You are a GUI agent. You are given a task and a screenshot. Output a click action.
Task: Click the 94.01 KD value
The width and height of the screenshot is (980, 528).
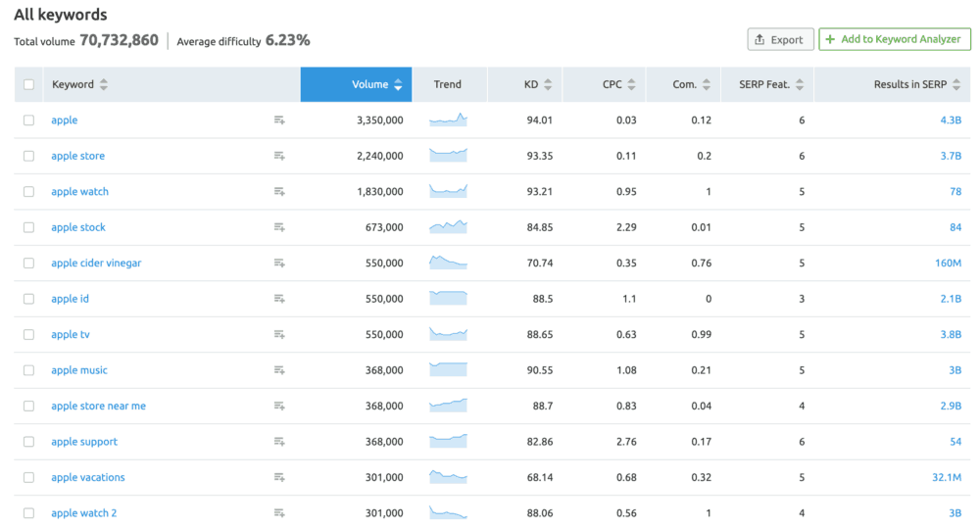(x=539, y=120)
